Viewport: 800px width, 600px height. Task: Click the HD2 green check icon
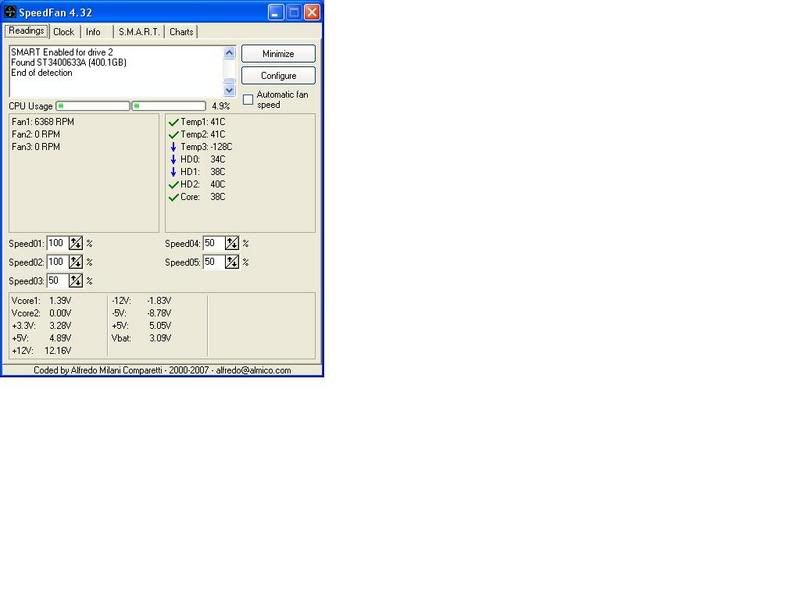(173, 185)
